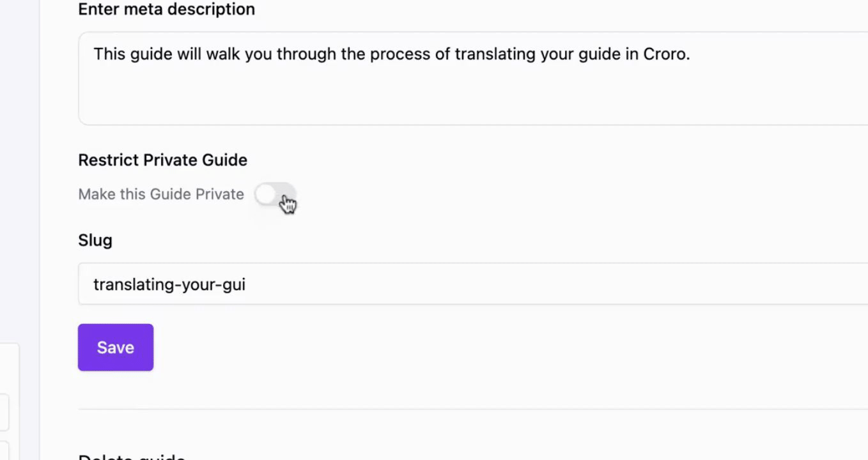
Task: Place cursor on the word "Croro" in description
Action: tap(665, 54)
